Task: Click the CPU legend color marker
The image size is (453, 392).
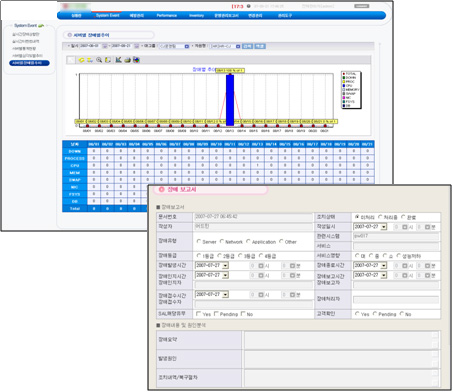Action: pos(344,86)
